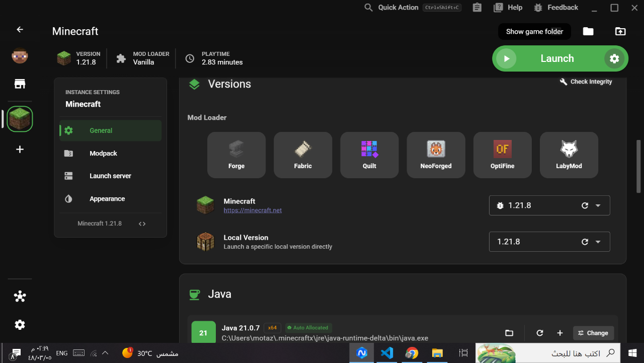The width and height of the screenshot is (644, 363).
Task: Refresh the Java 21.0.7 entry
Action: click(x=540, y=333)
